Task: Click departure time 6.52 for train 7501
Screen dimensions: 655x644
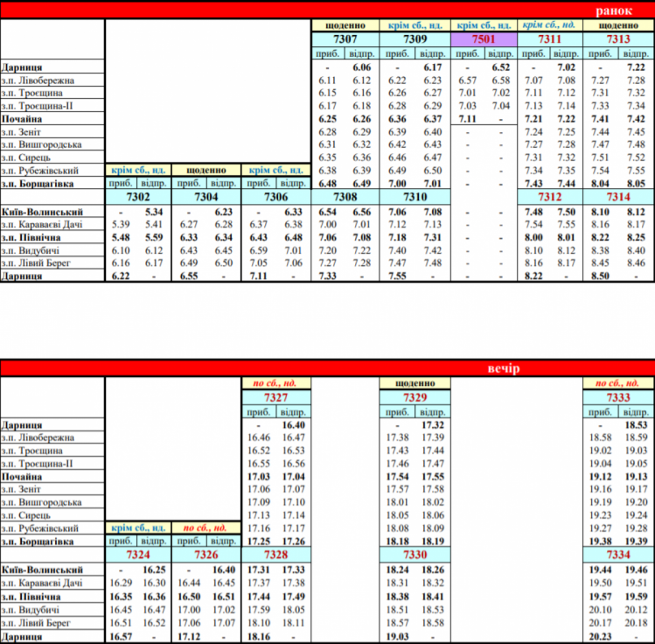Action: tap(501, 67)
